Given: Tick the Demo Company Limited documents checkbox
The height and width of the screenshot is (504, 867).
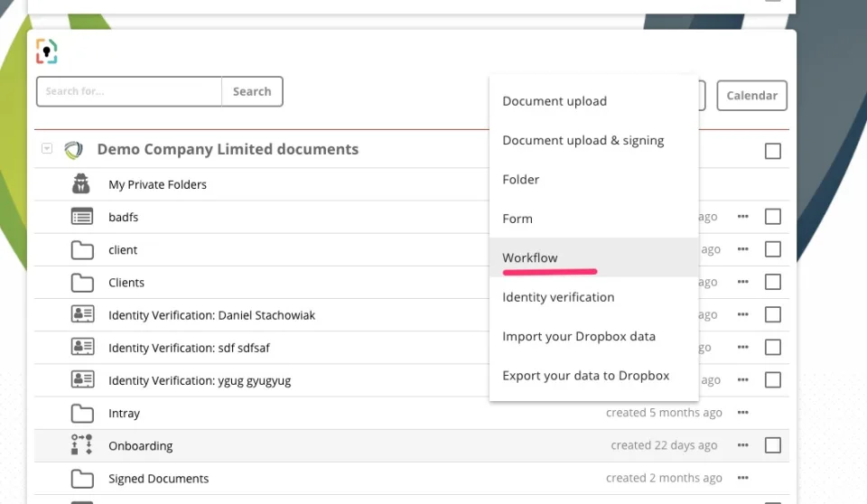Looking at the screenshot, I should (772, 151).
